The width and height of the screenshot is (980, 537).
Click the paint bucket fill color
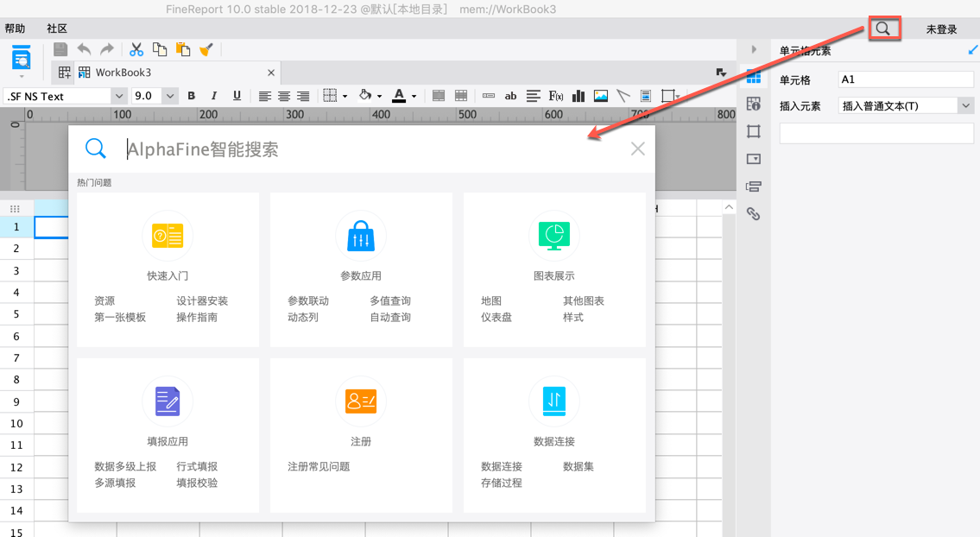click(x=365, y=96)
